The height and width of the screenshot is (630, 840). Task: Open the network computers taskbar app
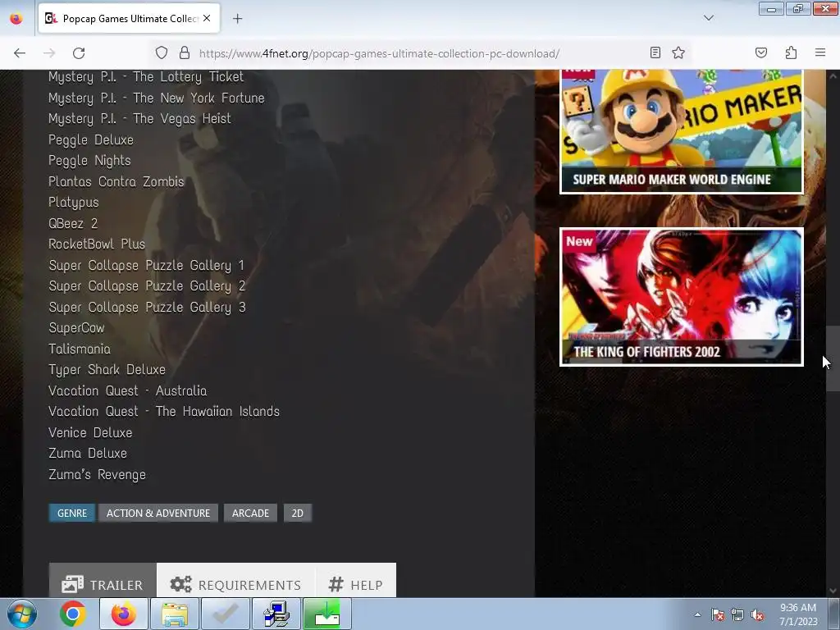click(276, 614)
